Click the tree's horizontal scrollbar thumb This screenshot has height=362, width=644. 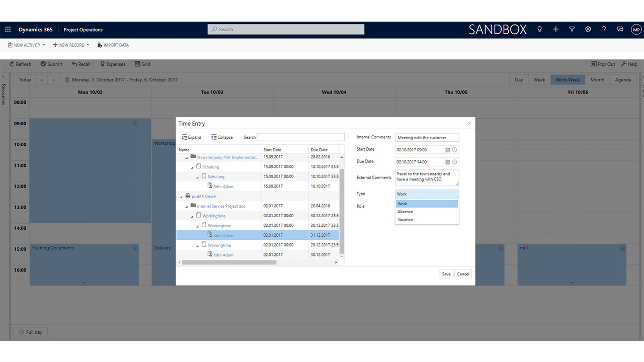coord(229,262)
